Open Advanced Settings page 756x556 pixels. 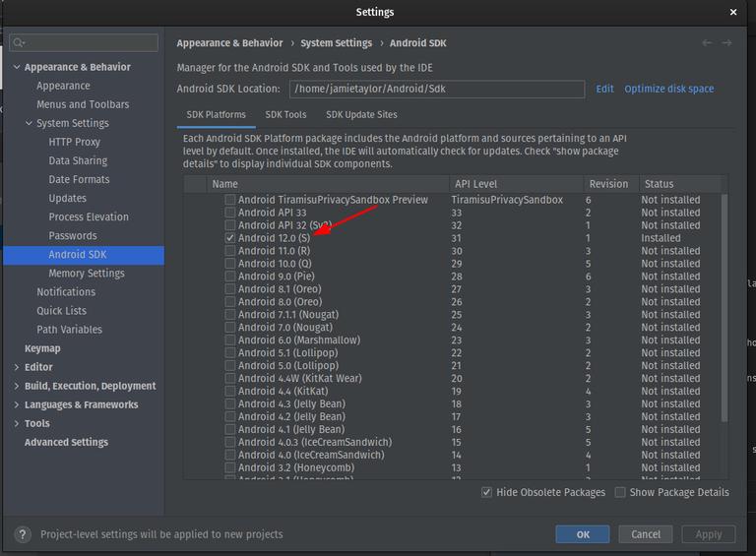click(x=67, y=442)
